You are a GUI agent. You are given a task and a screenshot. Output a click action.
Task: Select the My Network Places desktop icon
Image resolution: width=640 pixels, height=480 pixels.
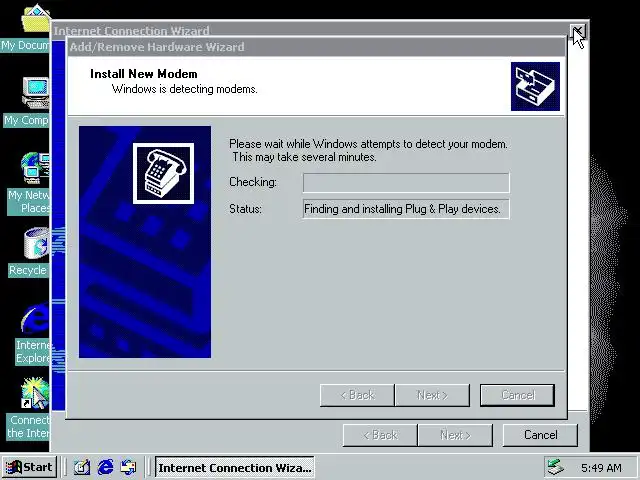[36, 167]
